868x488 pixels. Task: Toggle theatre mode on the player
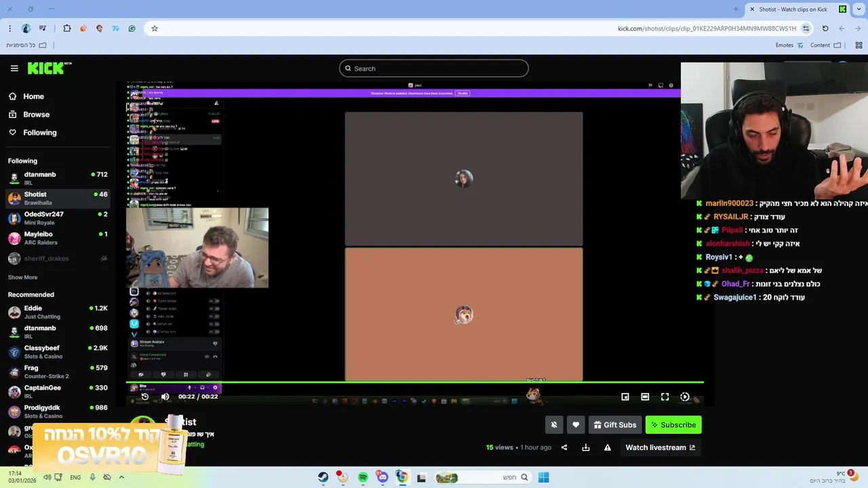pyautogui.click(x=645, y=396)
